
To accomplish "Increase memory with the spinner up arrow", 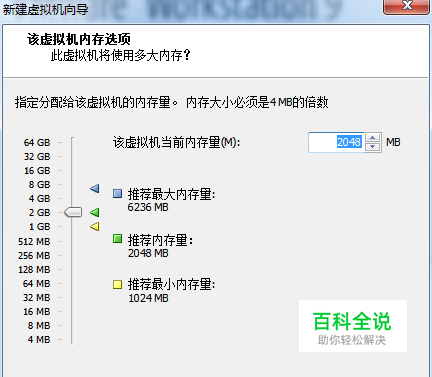I will point(373,138).
